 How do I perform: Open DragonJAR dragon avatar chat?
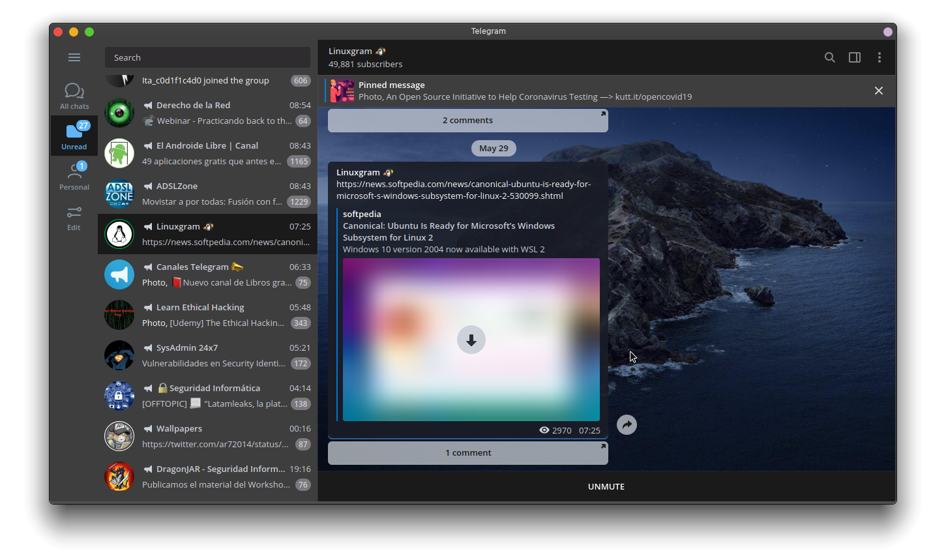pos(119,477)
